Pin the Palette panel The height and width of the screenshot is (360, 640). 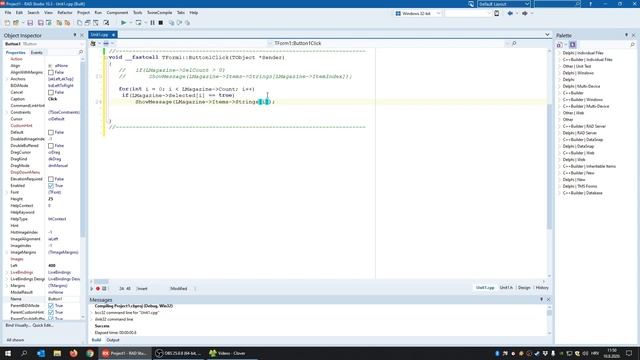[x=627, y=35]
